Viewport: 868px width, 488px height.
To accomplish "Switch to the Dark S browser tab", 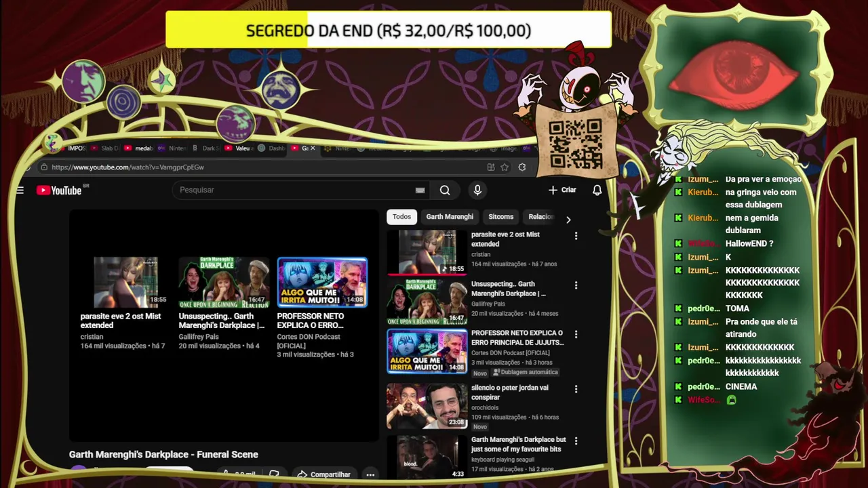I will (207, 148).
